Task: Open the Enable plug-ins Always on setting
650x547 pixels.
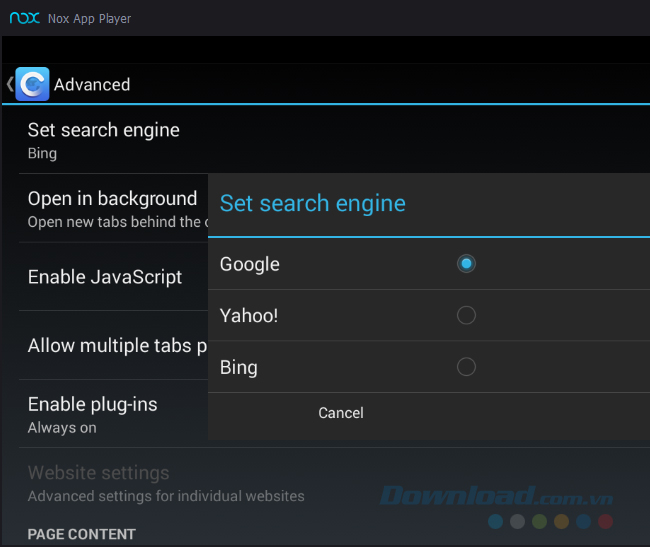Action: click(x=92, y=414)
